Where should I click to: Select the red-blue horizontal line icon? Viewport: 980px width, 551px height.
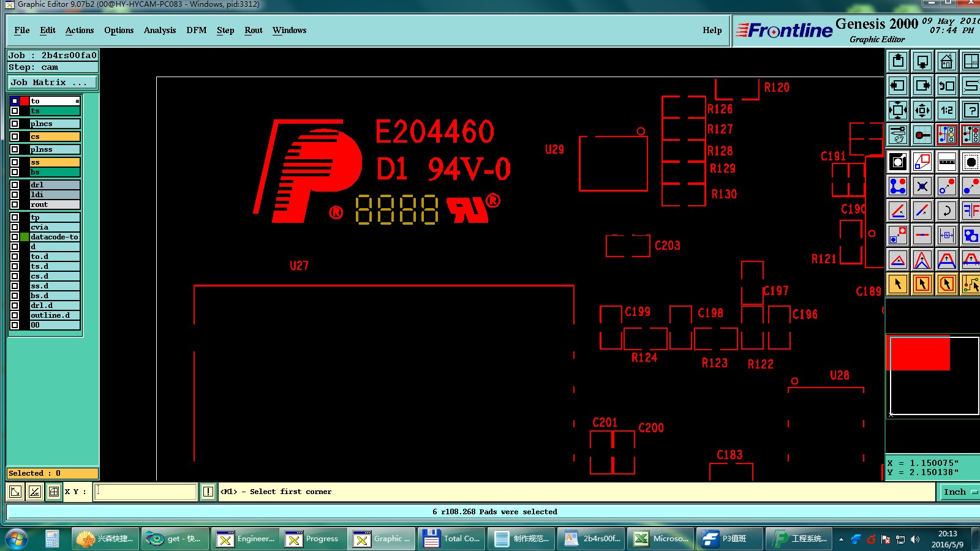click(922, 235)
